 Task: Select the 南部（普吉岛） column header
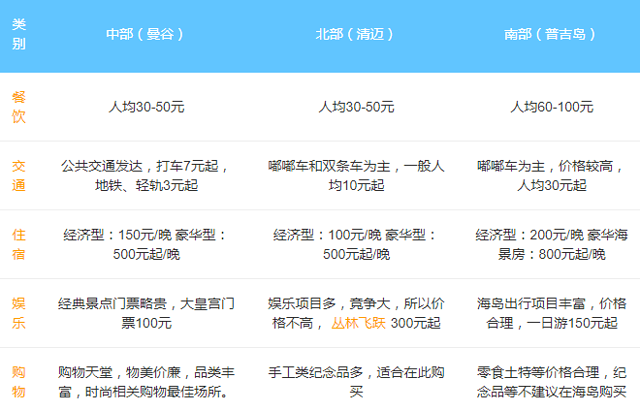pos(552,35)
